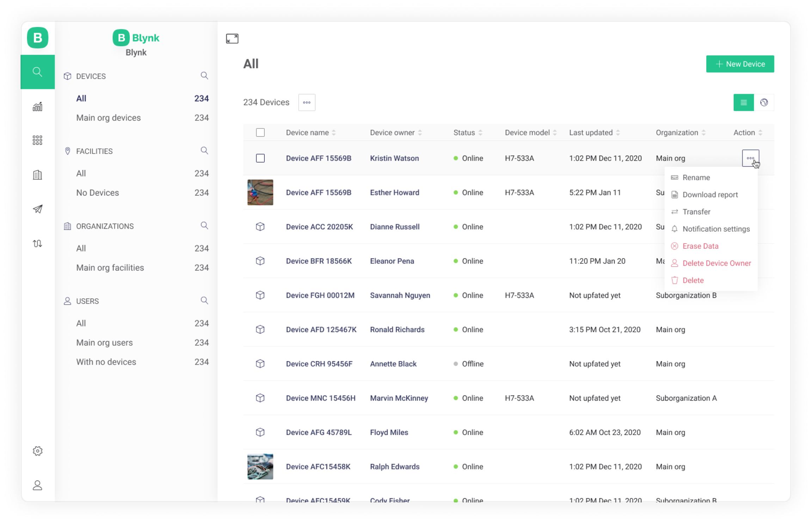Open user profile icon in sidebar
Image resolution: width=812 pixels, height=523 pixels.
(x=37, y=485)
